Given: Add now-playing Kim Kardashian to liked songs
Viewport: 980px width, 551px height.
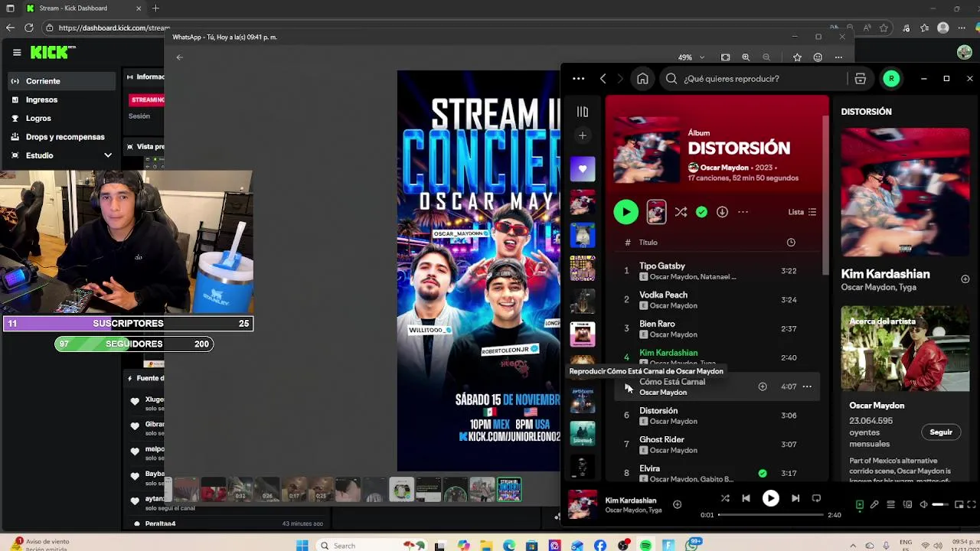Looking at the screenshot, I should point(677,504).
